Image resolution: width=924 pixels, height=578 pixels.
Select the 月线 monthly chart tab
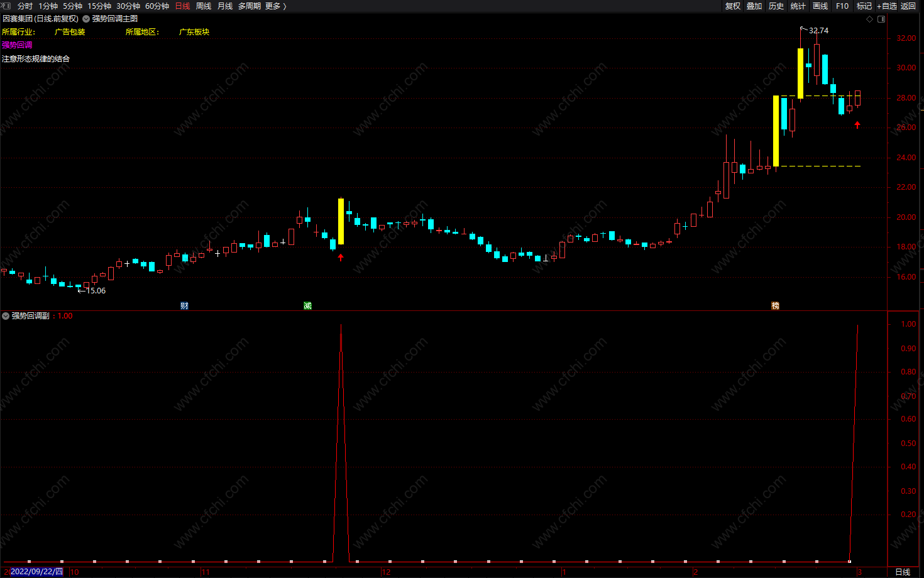(225, 6)
